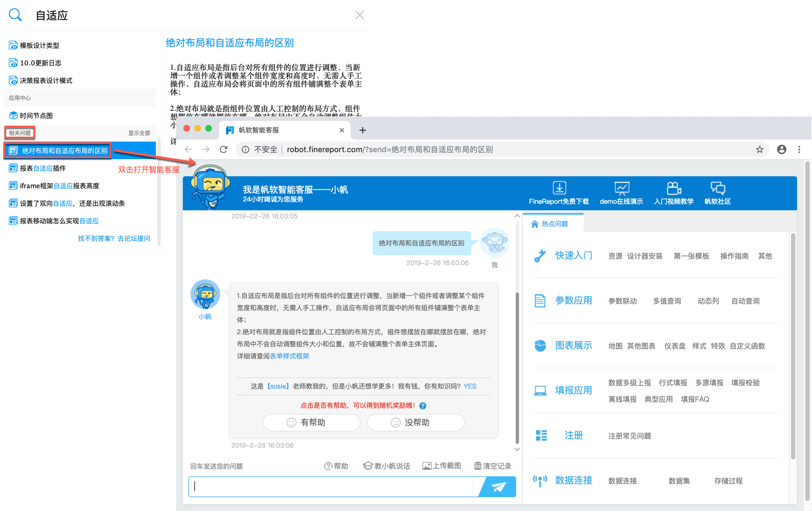Click the chat scroll up arrow

517,216
